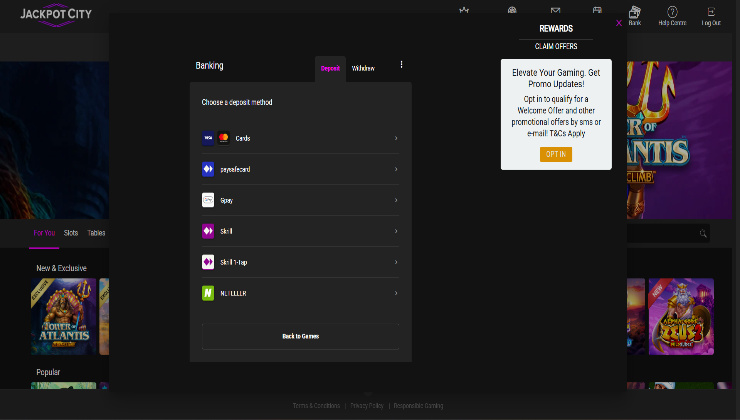This screenshot has width=740, height=420.
Task: Select the Gpay method label
Action: (x=227, y=201)
